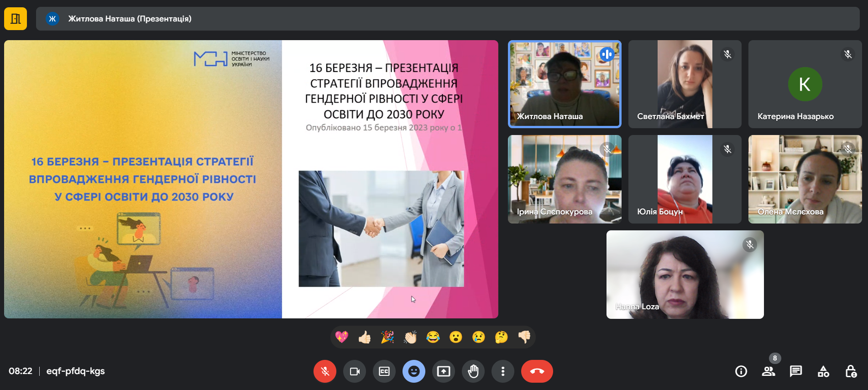
Task: Turn on closed captions
Action: click(x=384, y=371)
